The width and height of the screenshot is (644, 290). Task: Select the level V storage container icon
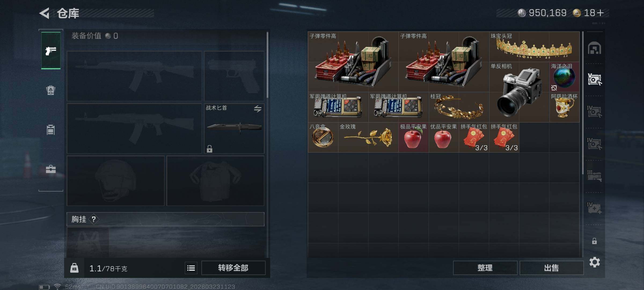coord(594,79)
